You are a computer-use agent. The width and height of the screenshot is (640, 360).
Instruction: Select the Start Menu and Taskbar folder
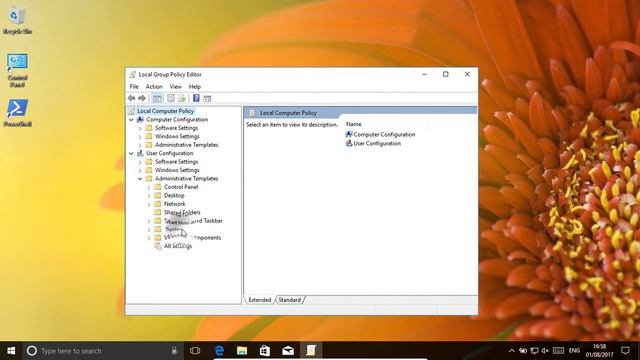pos(193,221)
